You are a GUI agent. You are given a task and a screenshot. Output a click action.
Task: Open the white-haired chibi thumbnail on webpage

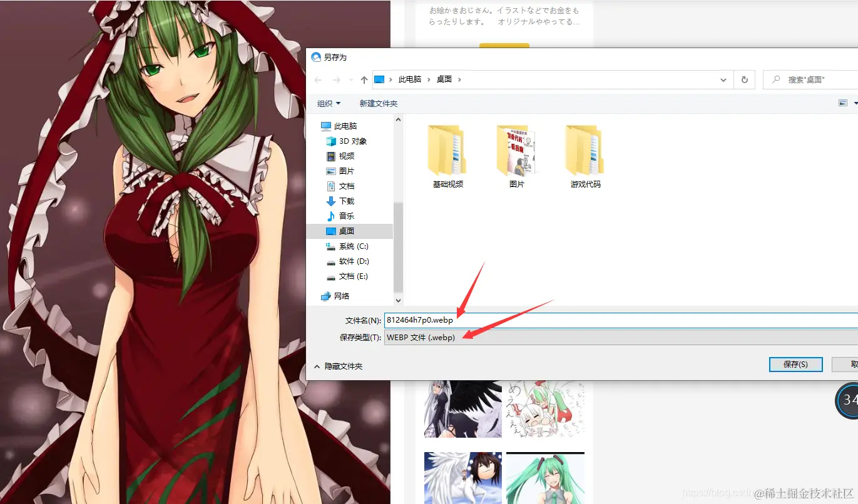click(x=546, y=409)
